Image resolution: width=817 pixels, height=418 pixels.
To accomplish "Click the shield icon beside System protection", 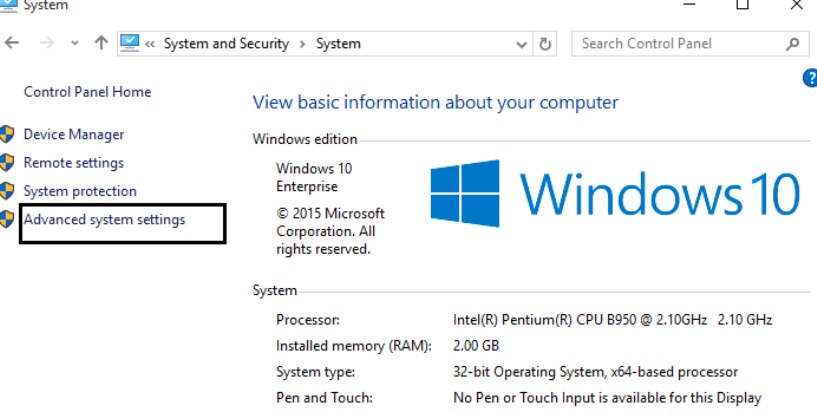I will [7, 191].
